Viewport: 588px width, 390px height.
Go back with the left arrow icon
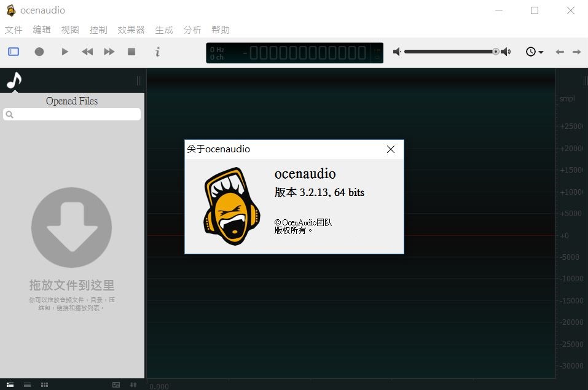[x=560, y=52]
